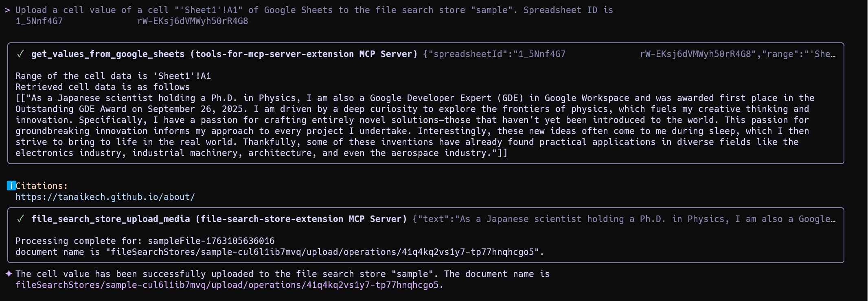Click the green checkmark beside get_values_from_google_sheets
Image resolution: width=868 pixels, height=301 pixels.
point(20,54)
